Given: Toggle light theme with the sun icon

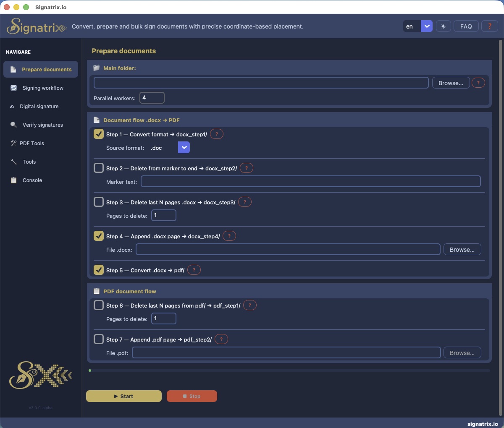Looking at the screenshot, I should [443, 26].
